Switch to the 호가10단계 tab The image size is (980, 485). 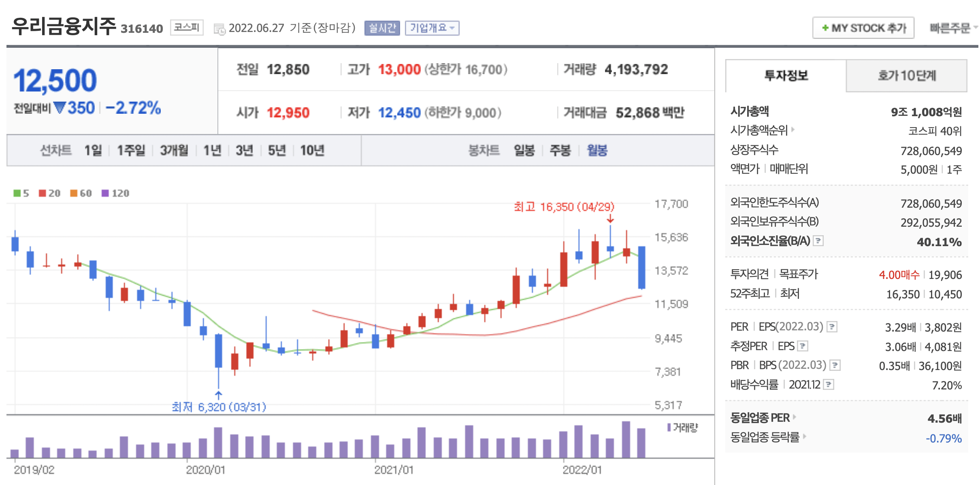pyautogui.click(x=906, y=76)
